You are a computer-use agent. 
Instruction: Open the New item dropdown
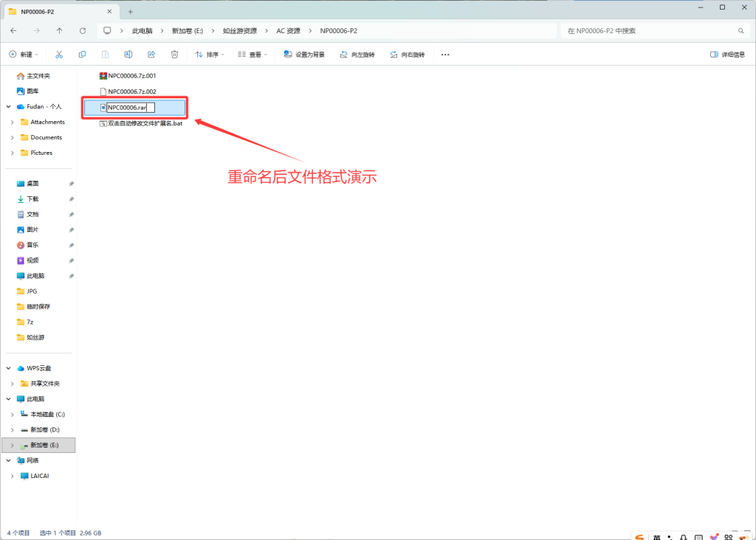(24, 55)
